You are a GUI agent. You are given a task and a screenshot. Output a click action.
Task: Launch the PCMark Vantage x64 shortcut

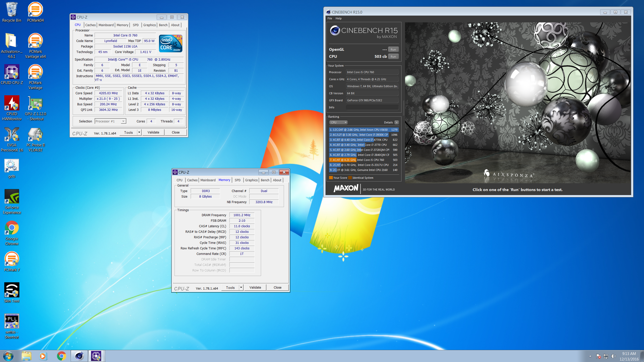coord(35,46)
